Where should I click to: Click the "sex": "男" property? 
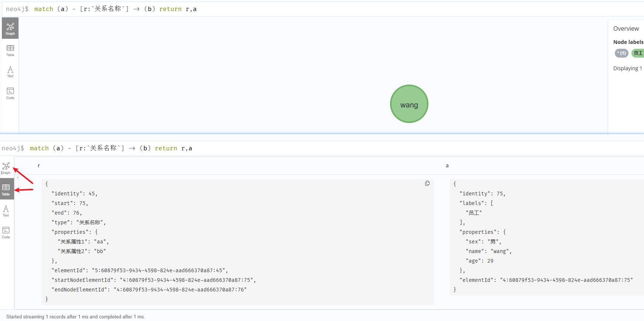(x=484, y=242)
